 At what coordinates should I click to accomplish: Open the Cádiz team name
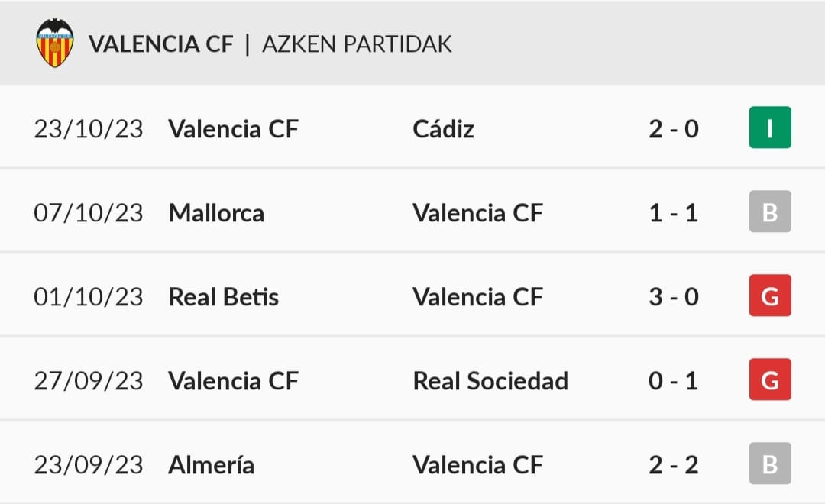pos(443,128)
